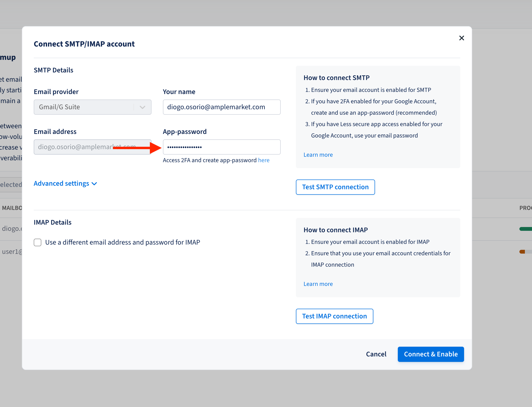Viewport: 532px width, 407px height.
Task: Open Learn more under SMTP instructions
Action: point(318,155)
